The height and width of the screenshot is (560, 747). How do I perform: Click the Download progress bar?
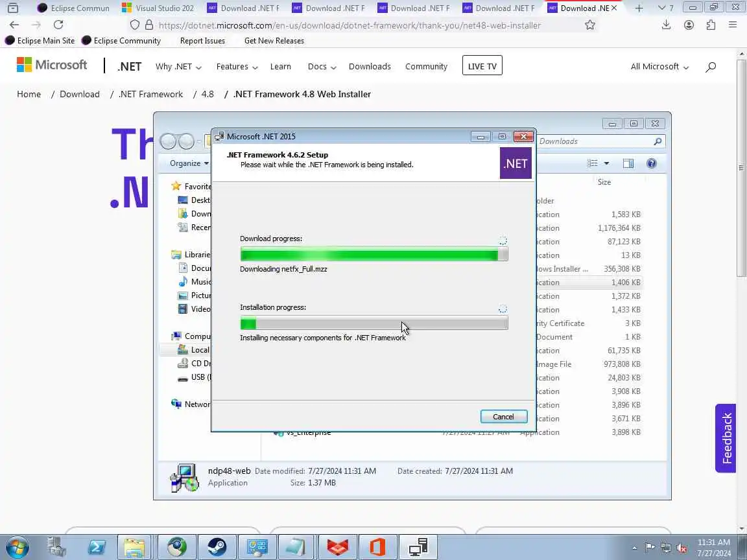[374, 254]
